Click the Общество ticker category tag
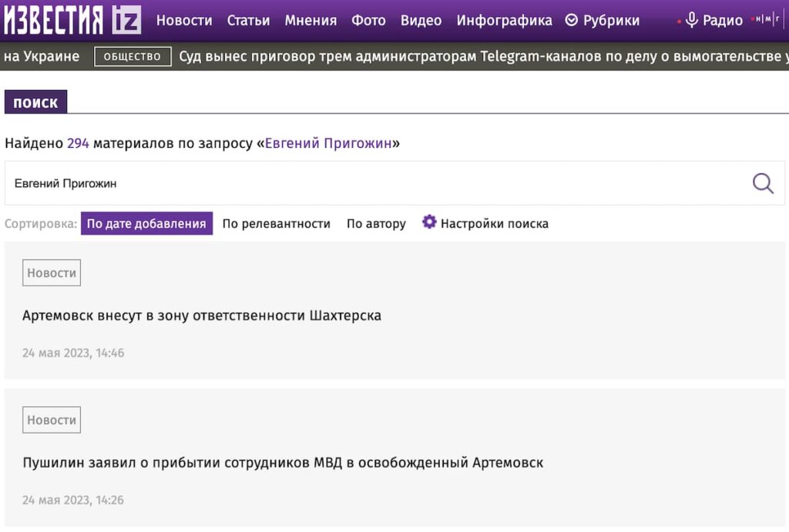Viewport: 789px width, 532px height. (133, 56)
